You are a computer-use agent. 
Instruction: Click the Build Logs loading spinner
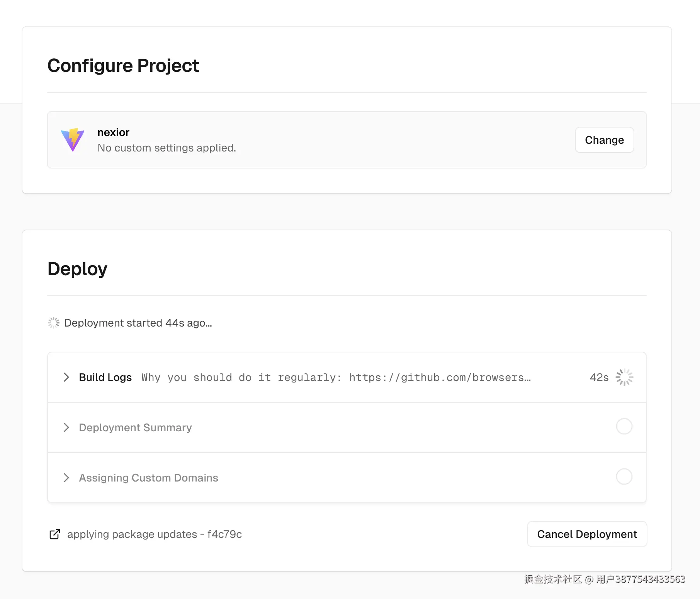coord(624,377)
